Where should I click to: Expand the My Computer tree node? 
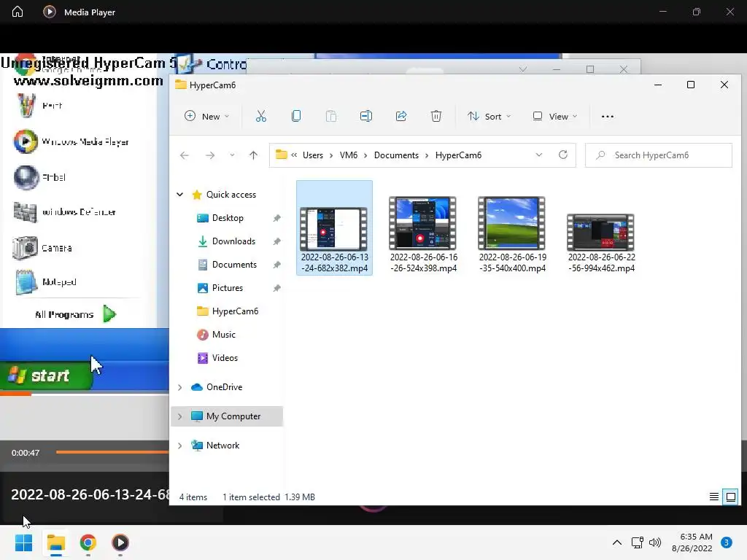[x=179, y=416]
